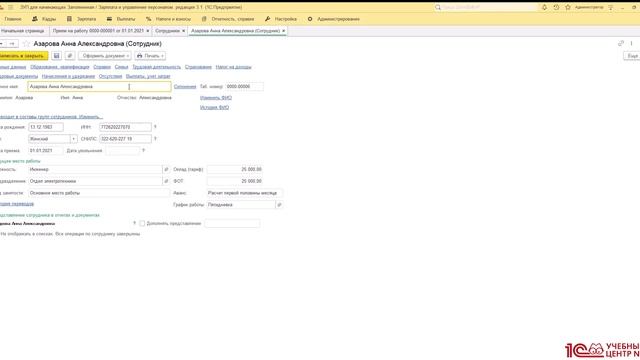This screenshot has width=640, height=360.
Task: Close the Азарова Анна Александровна (Сотрудник) tab
Action: pos(283,31)
